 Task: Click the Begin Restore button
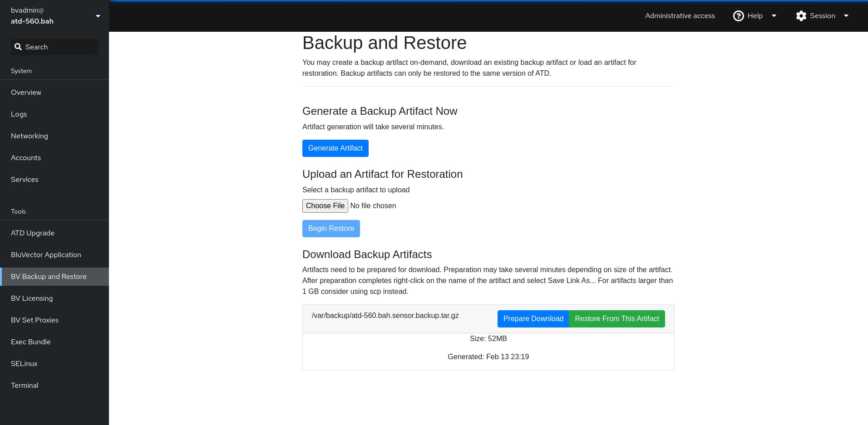pyautogui.click(x=331, y=229)
